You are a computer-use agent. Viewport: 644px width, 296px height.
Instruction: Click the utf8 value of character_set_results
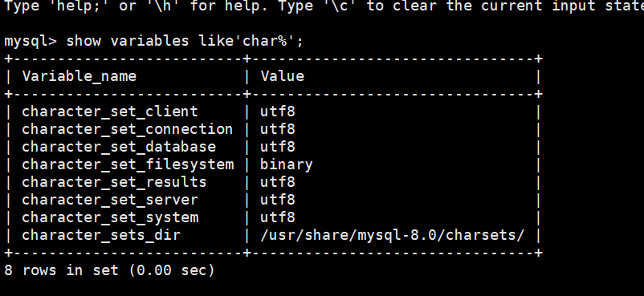(278, 182)
